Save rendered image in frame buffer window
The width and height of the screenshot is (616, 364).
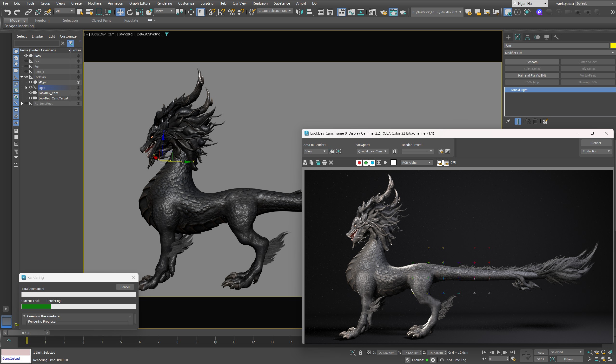(x=305, y=162)
